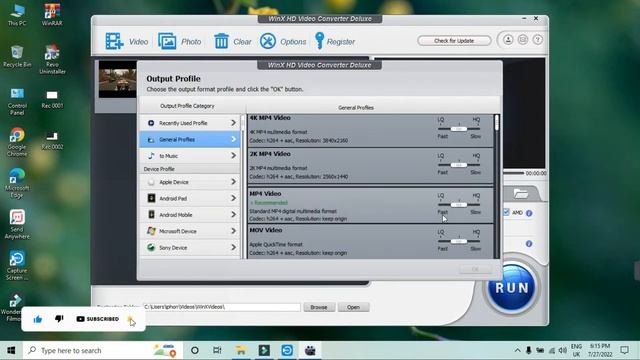The height and width of the screenshot is (360, 640).
Task: Select General Profiles category
Action: [190, 139]
